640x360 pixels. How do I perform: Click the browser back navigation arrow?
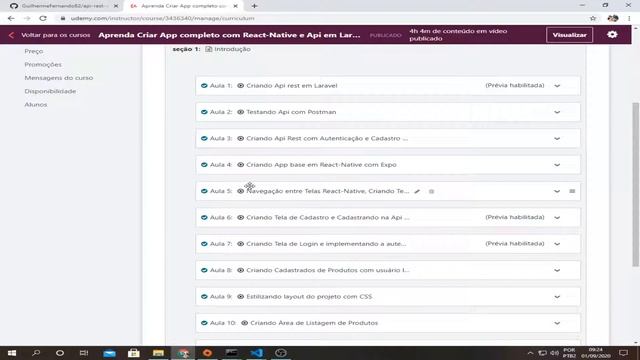click(x=11, y=18)
